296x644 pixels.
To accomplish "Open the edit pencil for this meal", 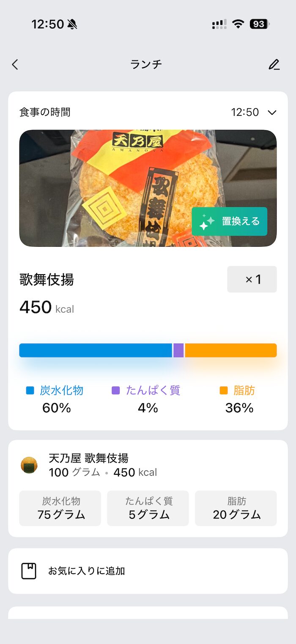I will (x=274, y=64).
